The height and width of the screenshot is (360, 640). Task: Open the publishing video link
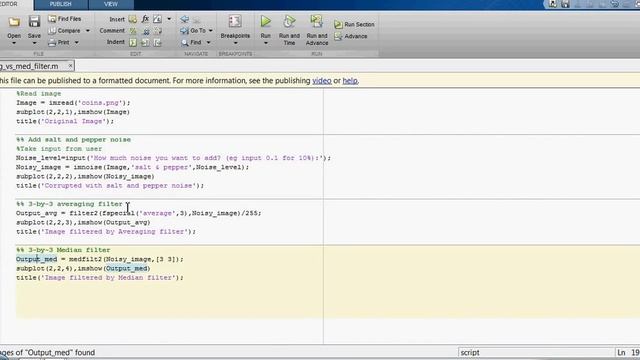322,81
